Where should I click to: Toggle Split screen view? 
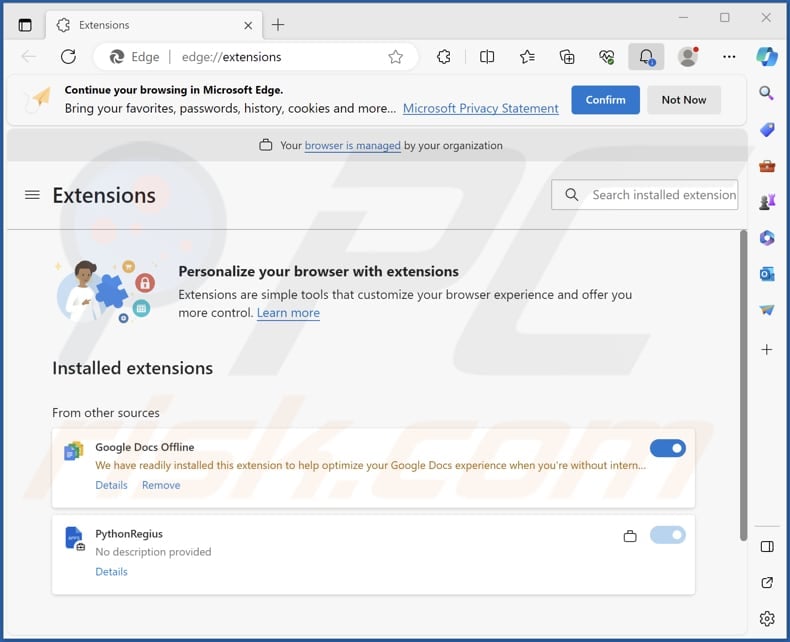click(487, 57)
